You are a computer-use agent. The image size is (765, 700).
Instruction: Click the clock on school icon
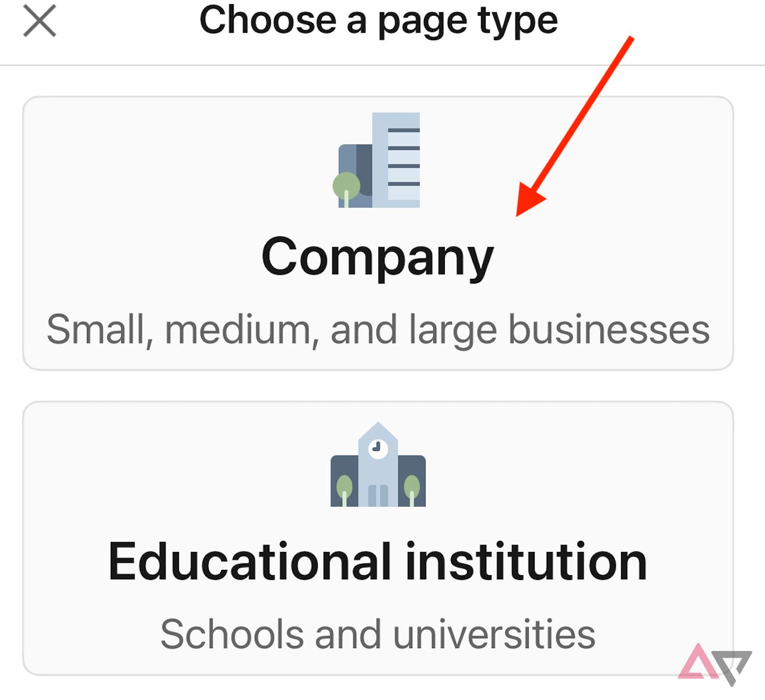click(378, 448)
